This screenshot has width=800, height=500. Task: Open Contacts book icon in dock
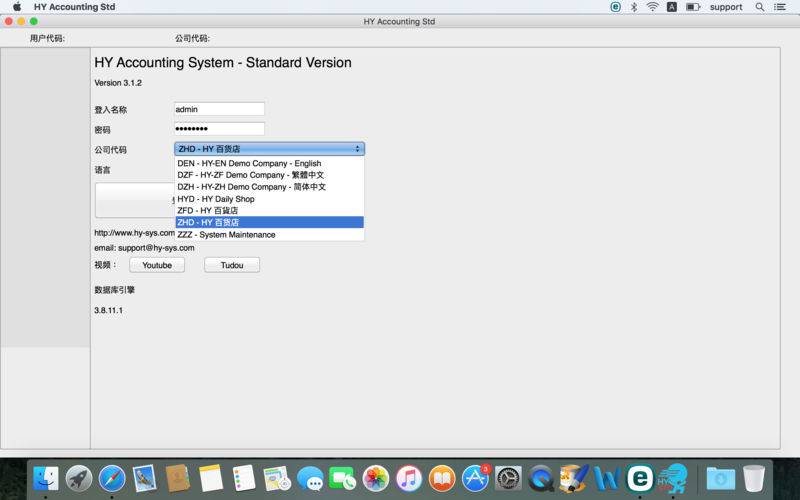[x=178, y=479]
